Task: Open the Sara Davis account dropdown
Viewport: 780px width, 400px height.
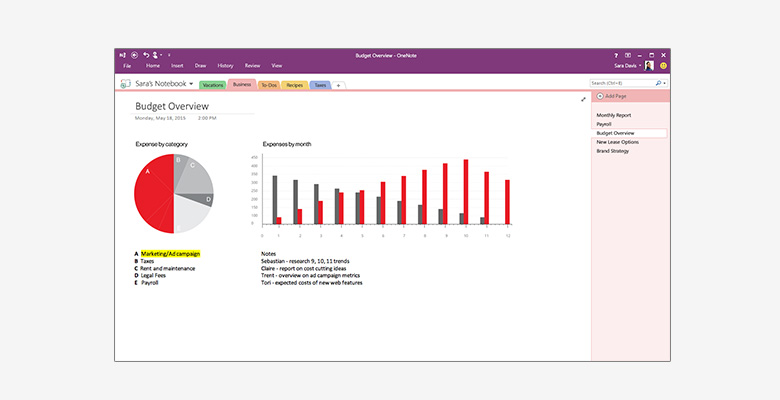Action: pos(640,65)
